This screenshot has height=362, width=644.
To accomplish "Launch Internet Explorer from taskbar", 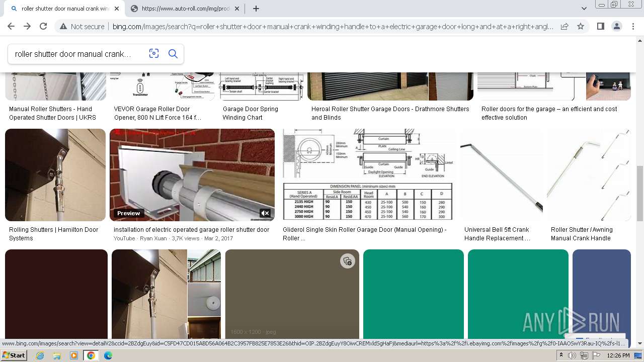I will 40,355.
